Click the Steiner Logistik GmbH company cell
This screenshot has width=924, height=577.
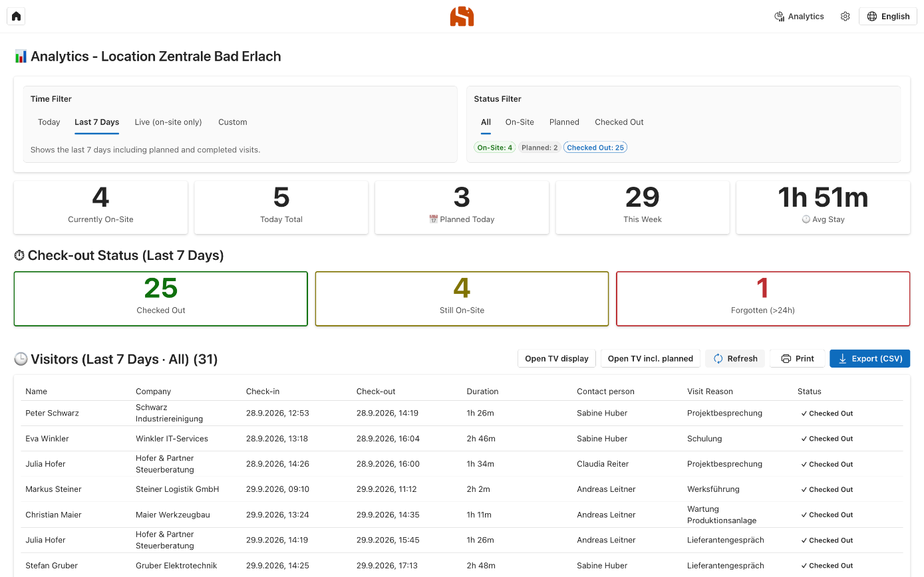tap(178, 489)
